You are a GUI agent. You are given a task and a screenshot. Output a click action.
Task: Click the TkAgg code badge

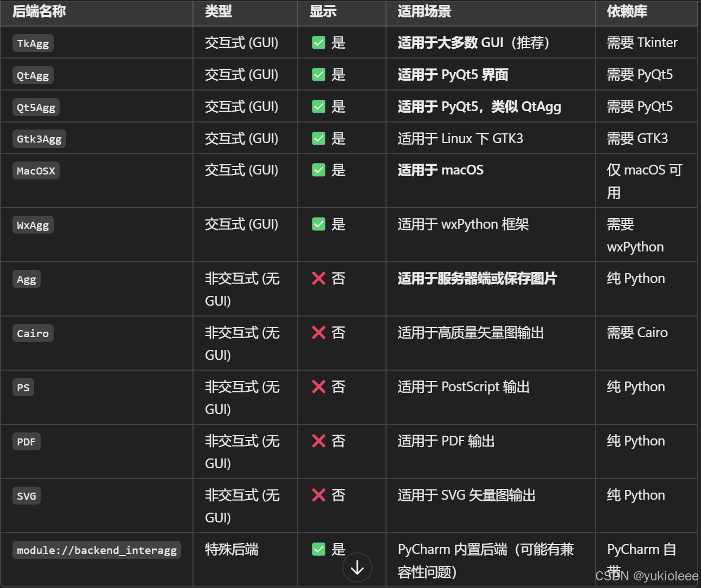click(33, 43)
